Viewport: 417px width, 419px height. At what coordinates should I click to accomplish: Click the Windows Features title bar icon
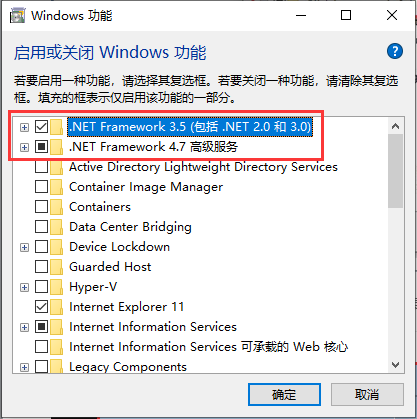pyautogui.click(x=17, y=16)
